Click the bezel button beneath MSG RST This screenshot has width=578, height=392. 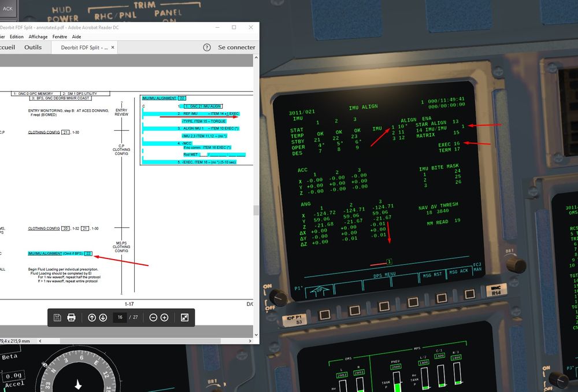click(441, 298)
